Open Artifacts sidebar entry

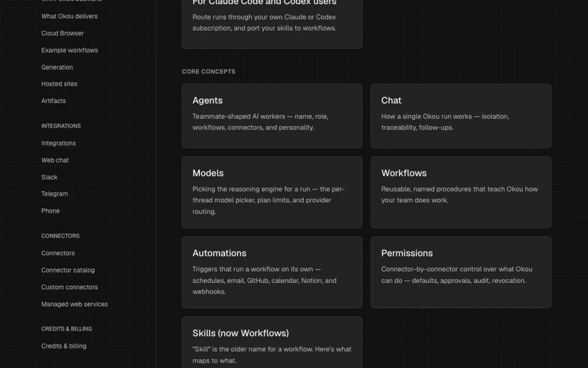click(x=53, y=101)
